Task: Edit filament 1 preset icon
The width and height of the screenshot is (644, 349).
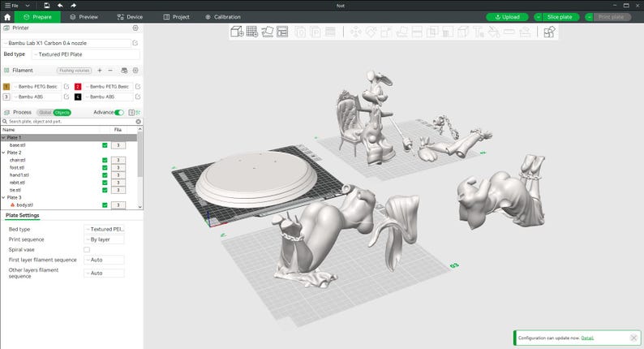Action: 67,86
